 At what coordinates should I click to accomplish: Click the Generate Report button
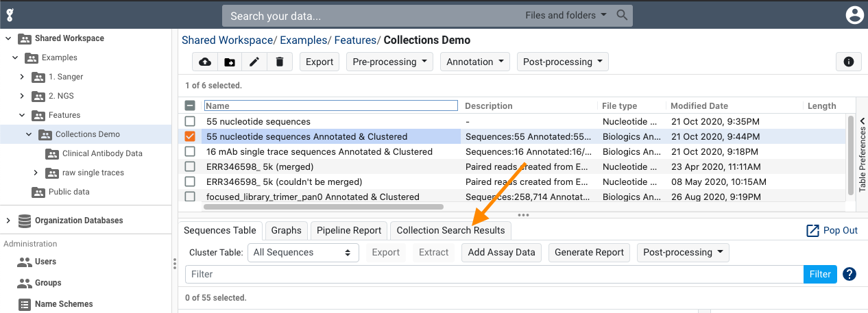point(589,252)
